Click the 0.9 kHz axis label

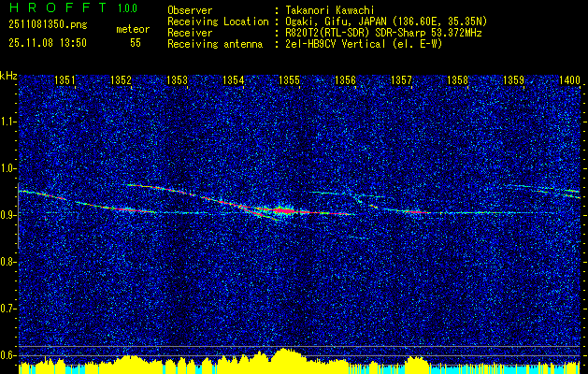(8, 215)
